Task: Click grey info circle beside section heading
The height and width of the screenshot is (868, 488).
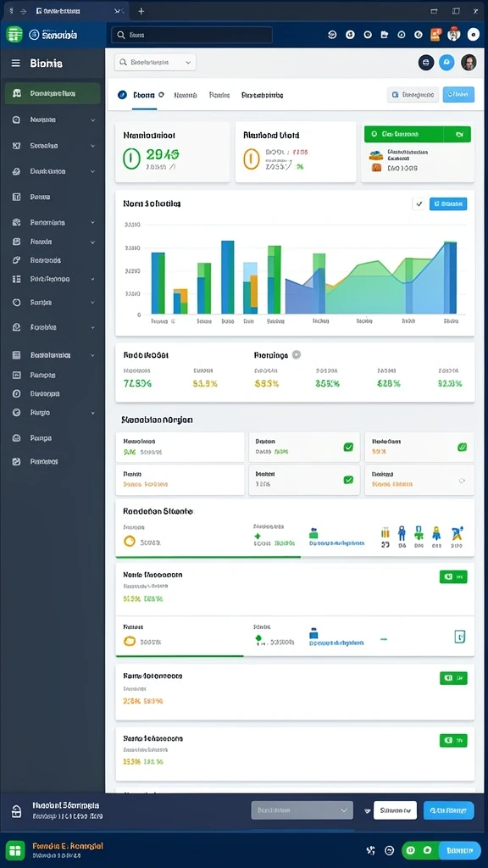Action: pyautogui.click(x=296, y=355)
